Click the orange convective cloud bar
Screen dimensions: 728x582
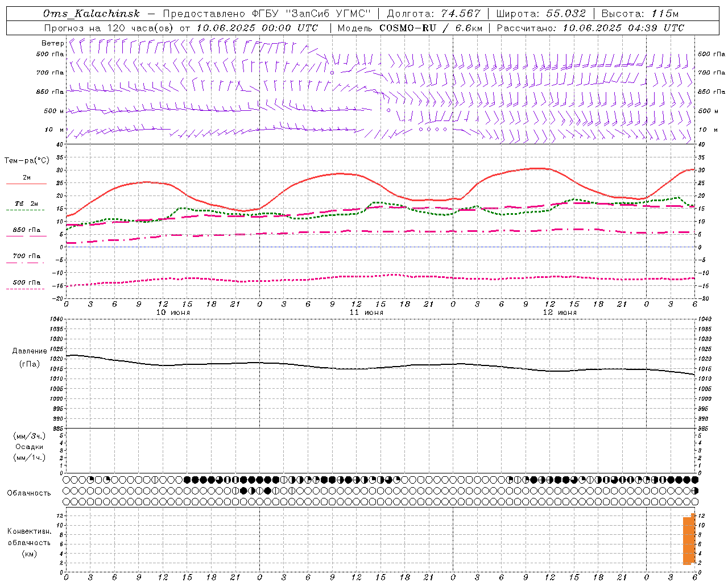[689, 540]
